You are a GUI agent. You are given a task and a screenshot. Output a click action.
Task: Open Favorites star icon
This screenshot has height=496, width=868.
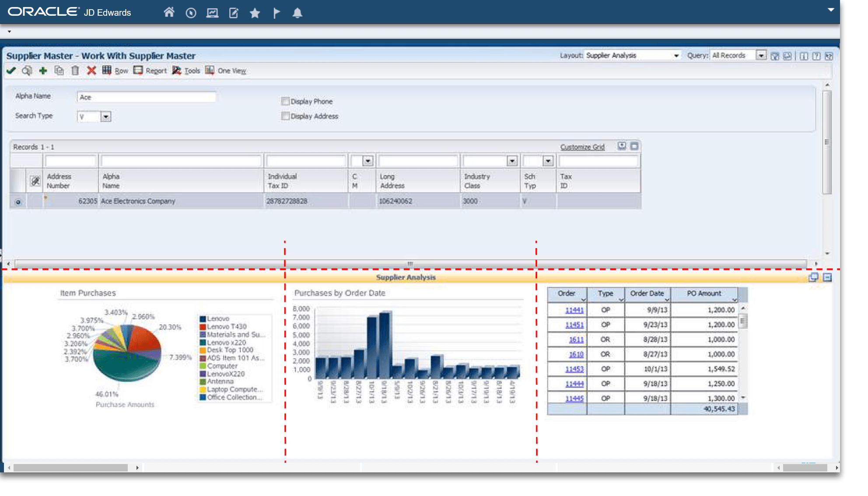click(255, 13)
